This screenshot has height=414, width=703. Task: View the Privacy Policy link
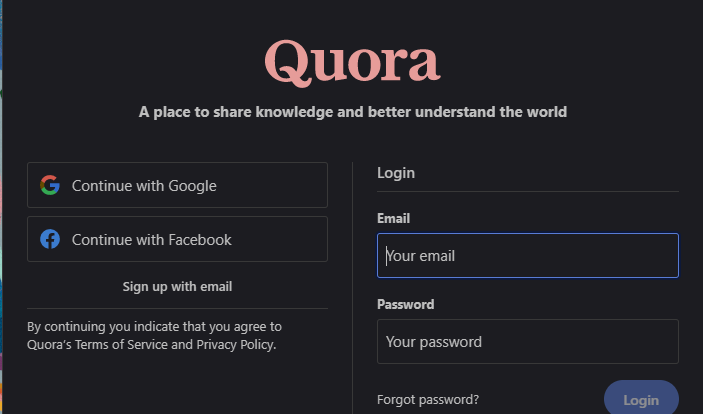(x=234, y=345)
